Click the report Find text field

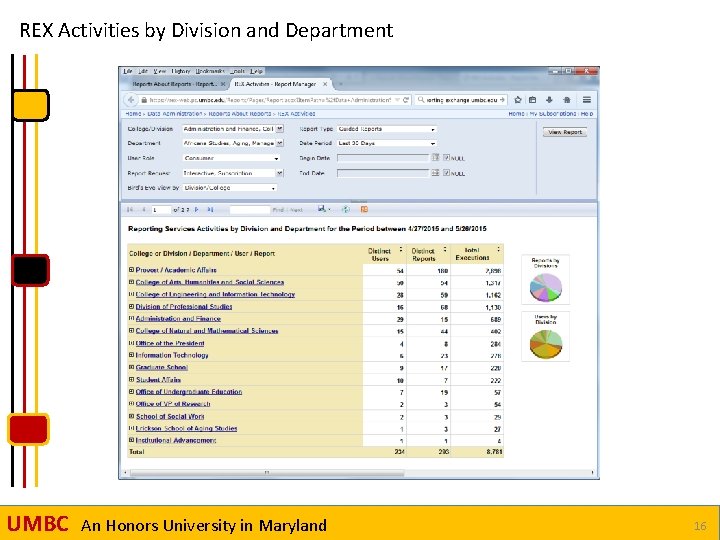(250, 209)
